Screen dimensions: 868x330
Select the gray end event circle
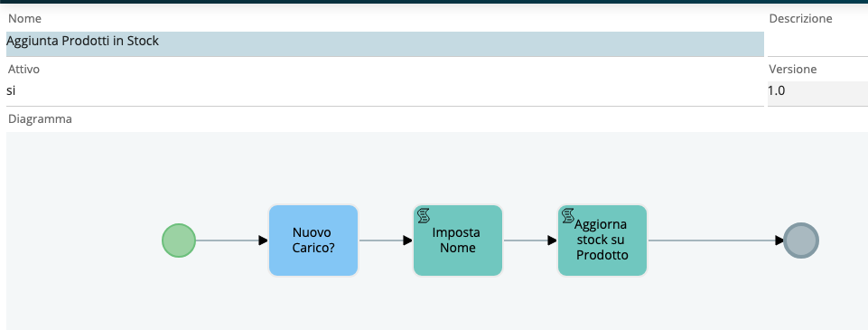coord(801,240)
